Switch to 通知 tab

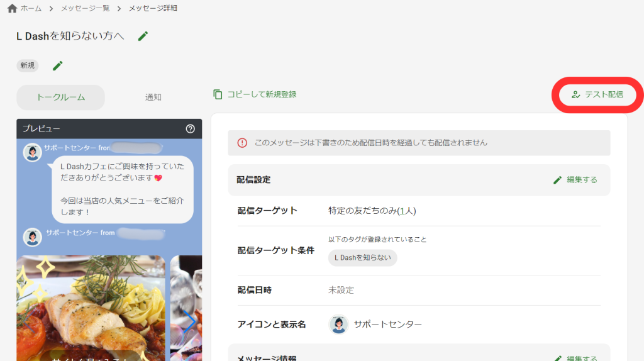click(x=153, y=97)
